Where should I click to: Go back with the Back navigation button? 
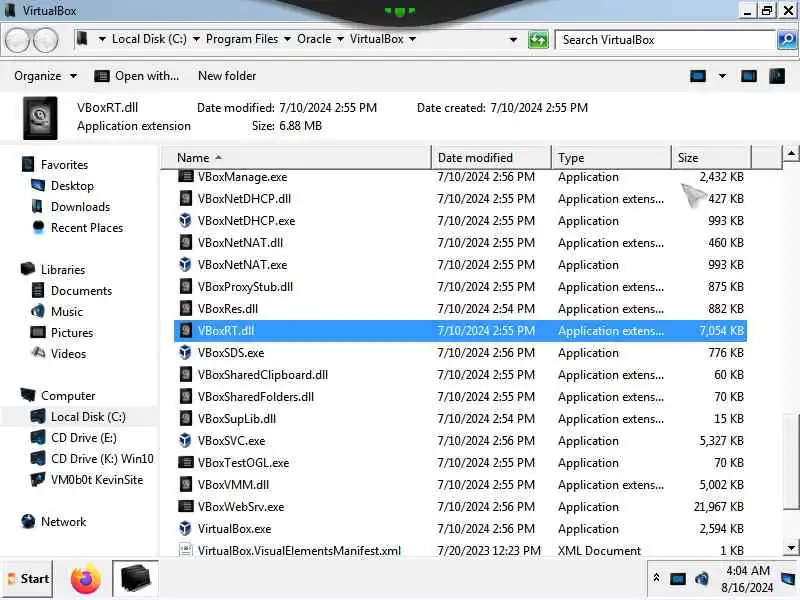(x=19, y=40)
